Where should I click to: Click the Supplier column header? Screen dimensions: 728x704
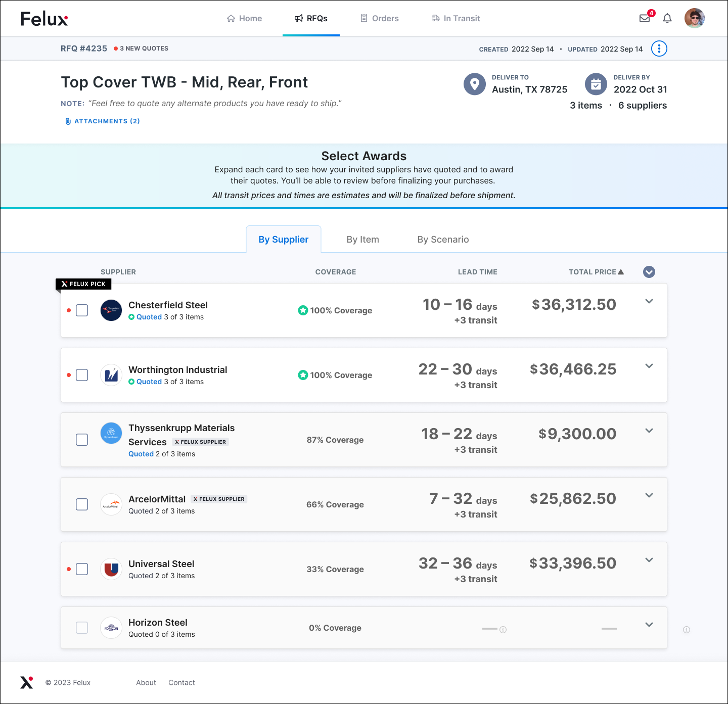[x=118, y=272]
